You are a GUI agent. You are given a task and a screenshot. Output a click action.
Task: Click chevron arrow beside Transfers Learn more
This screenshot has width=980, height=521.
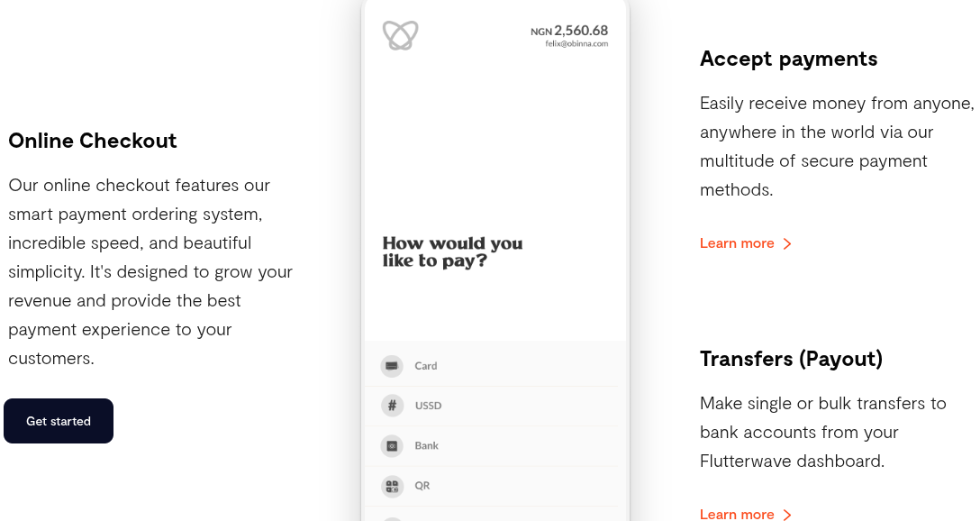(787, 515)
